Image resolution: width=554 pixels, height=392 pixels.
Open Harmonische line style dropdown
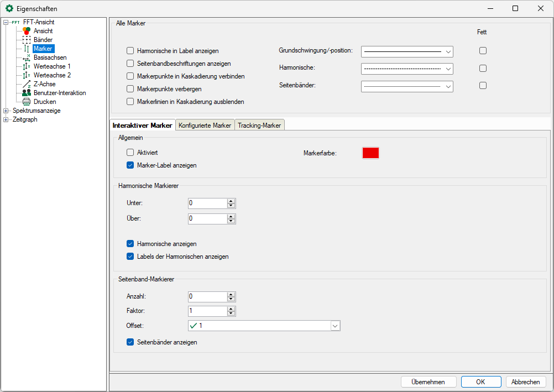point(407,69)
